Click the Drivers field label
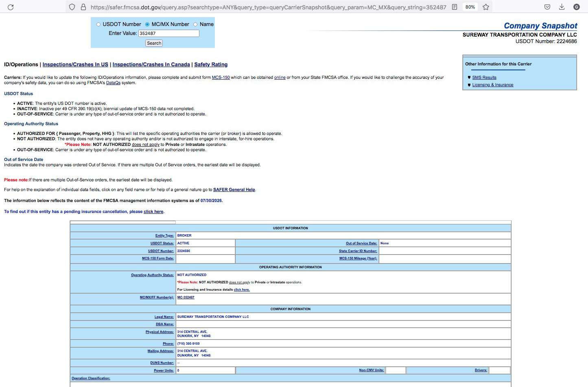 click(x=481, y=370)
